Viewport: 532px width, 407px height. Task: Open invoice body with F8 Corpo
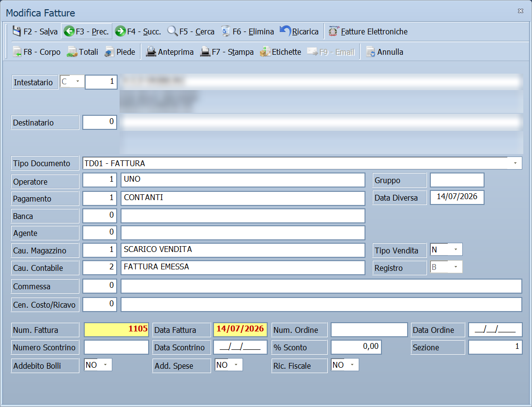pyautogui.click(x=36, y=52)
